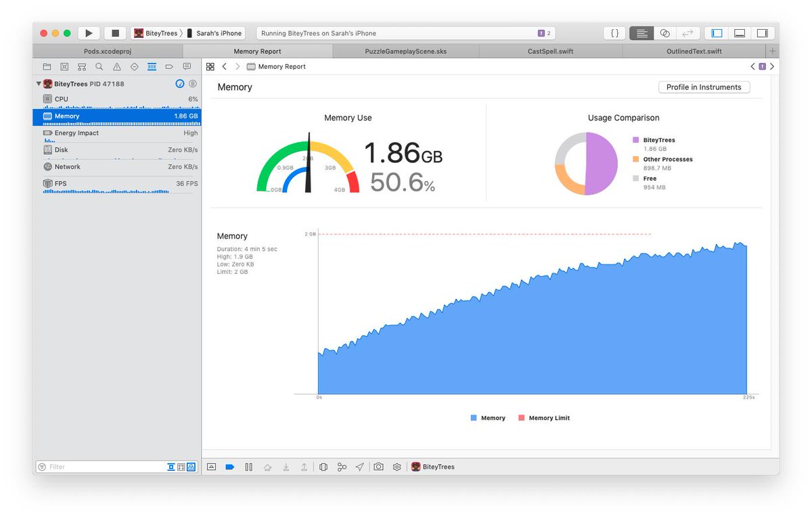Select the Memory Report tab

click(x=257, y=51)
